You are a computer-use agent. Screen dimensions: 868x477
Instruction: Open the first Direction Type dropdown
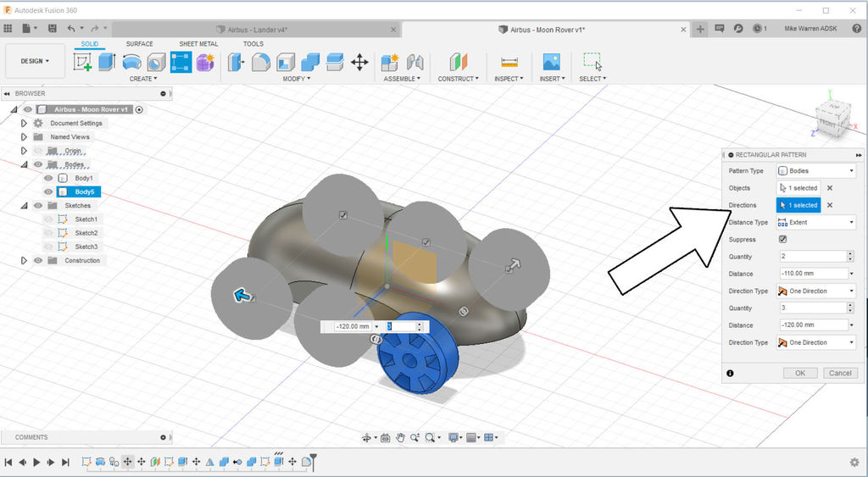[816, 291]
